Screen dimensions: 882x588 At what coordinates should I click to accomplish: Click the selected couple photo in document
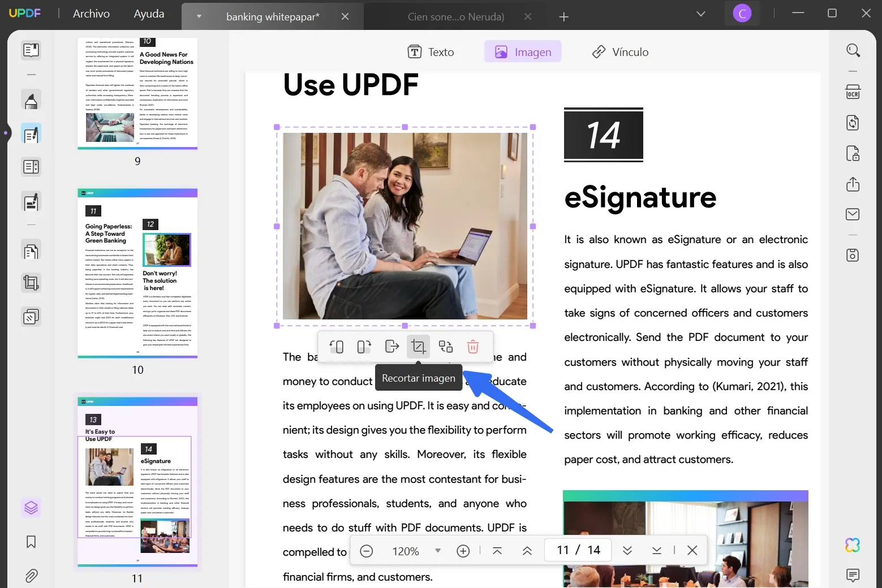(405, 226)
